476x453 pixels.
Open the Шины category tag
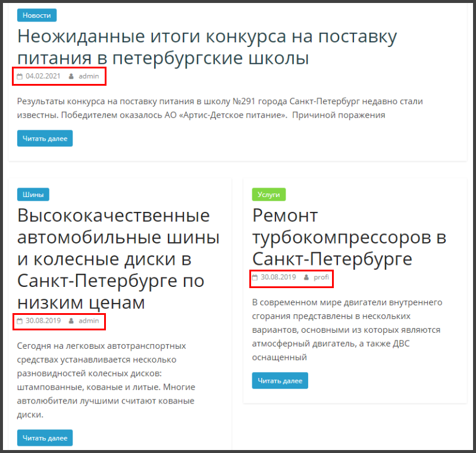click(33, 194)
